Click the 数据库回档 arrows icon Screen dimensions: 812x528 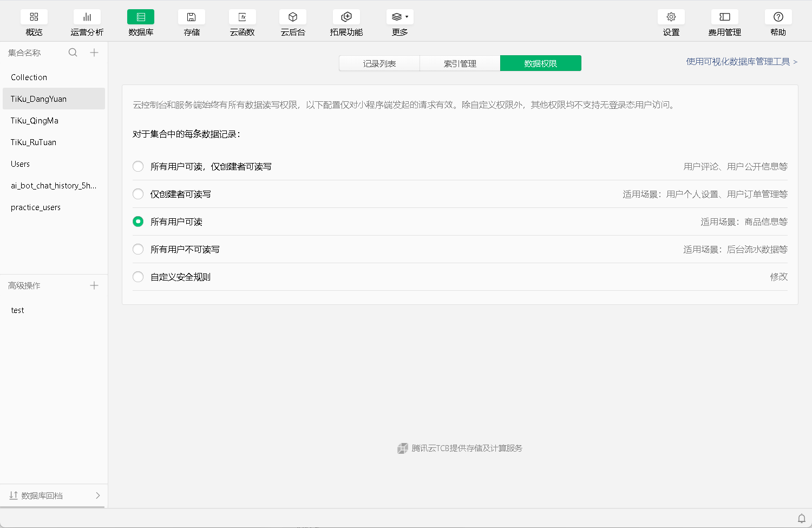click(x=14, y=496)
